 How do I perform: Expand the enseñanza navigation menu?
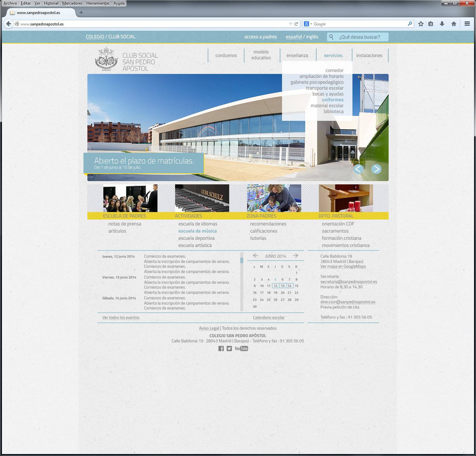298,55
